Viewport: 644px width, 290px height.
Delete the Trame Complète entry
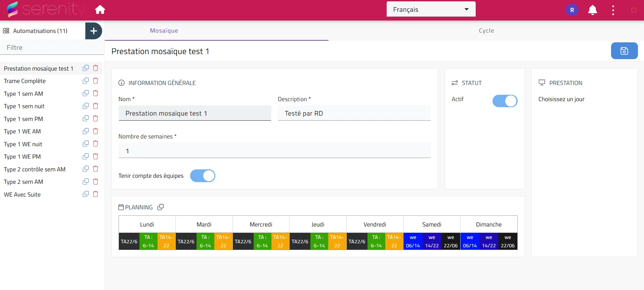pos(95,81)
